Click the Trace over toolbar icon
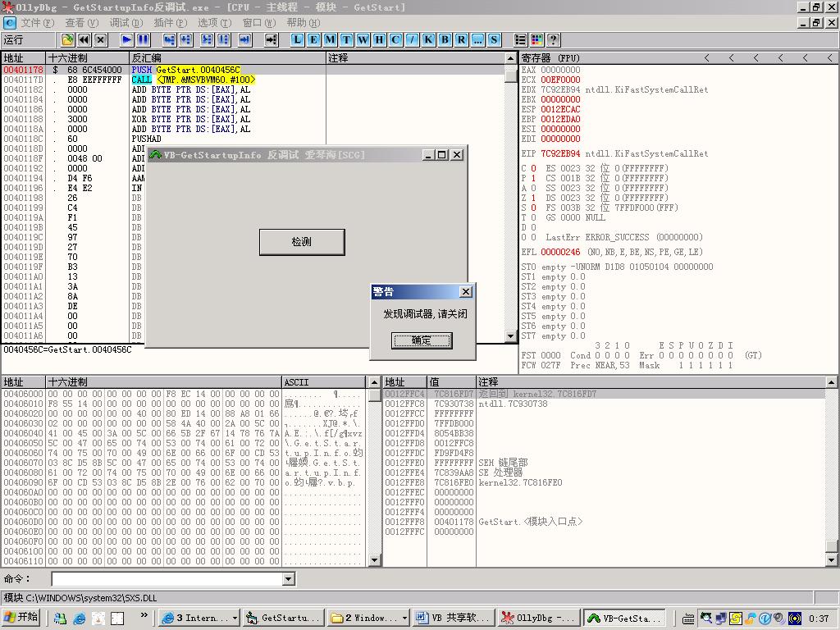This screenshot has width=840, height=630. click(223, 39)
